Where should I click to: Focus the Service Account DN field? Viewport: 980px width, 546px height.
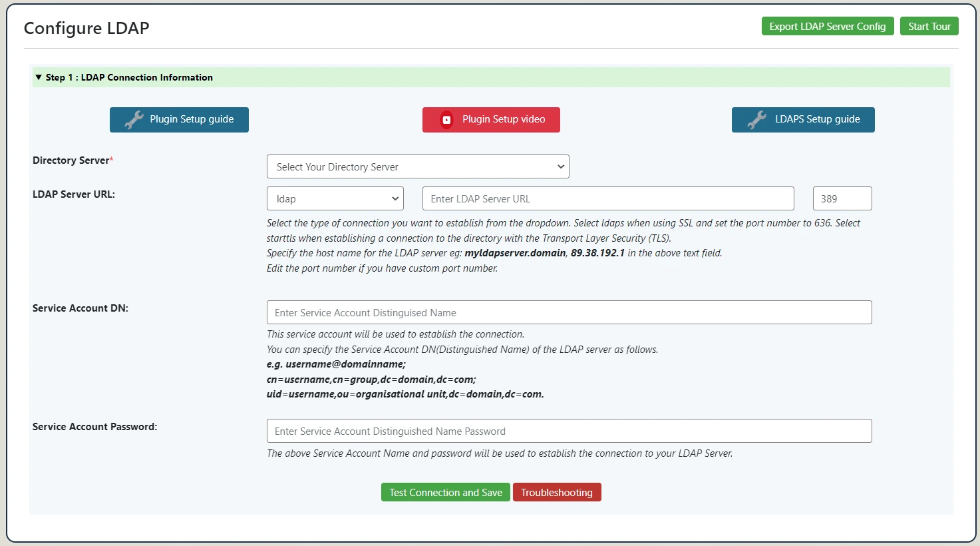point(569,312)
